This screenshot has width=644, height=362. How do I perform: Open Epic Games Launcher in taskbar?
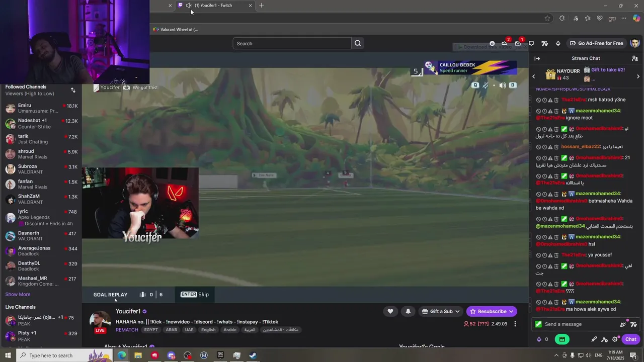[x=220, y=355]
